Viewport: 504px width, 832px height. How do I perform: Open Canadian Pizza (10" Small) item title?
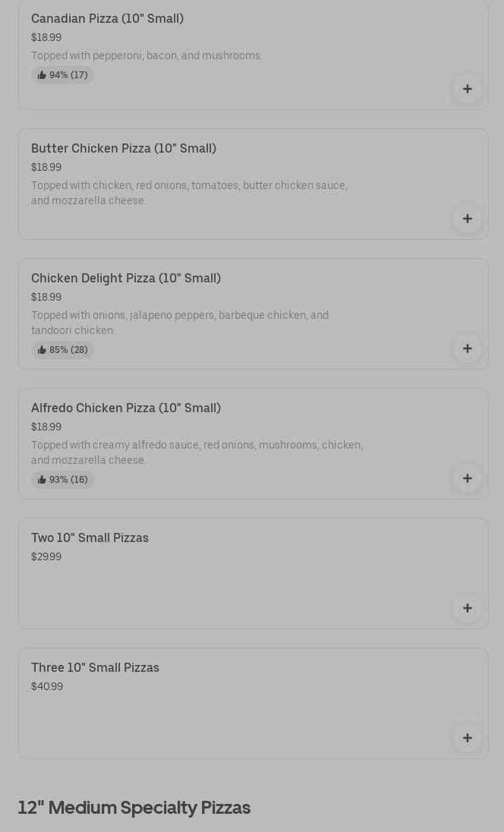107,18
